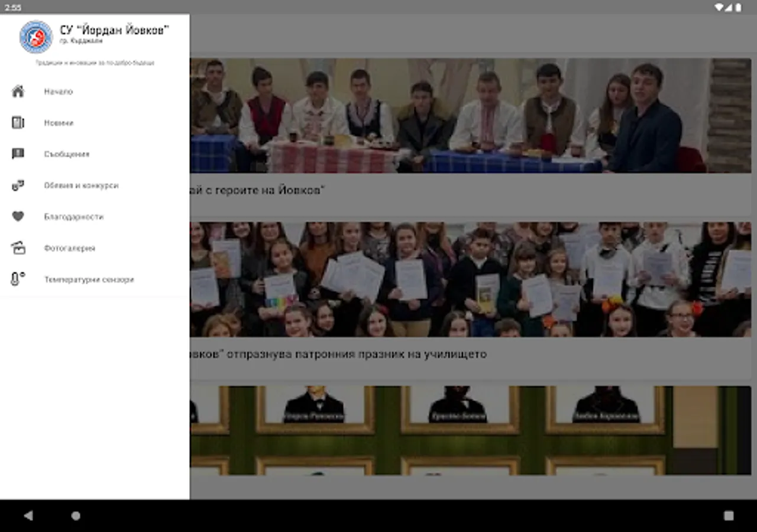This screenshot has width=757, height=532.
Task: Tap the message bubble icon beside Съобщения
Action: (x=18, y=154)
